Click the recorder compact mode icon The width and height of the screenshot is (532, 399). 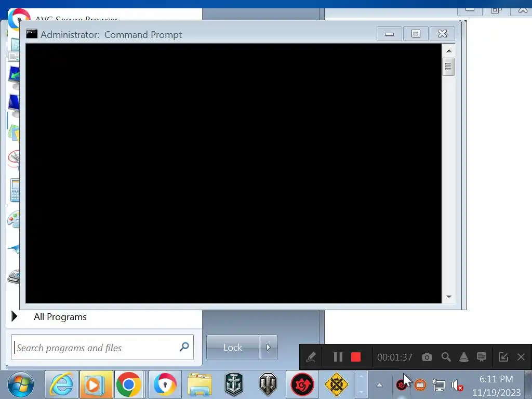(503, 357)
